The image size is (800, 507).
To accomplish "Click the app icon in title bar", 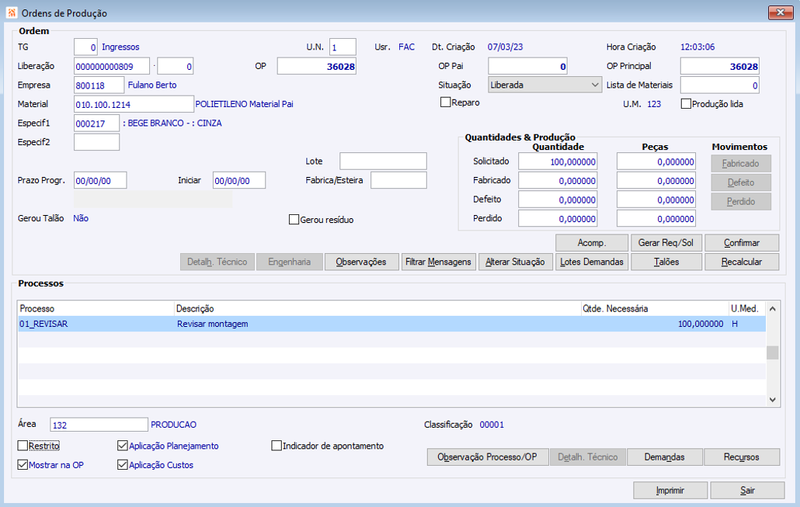I will pos(11,12).
